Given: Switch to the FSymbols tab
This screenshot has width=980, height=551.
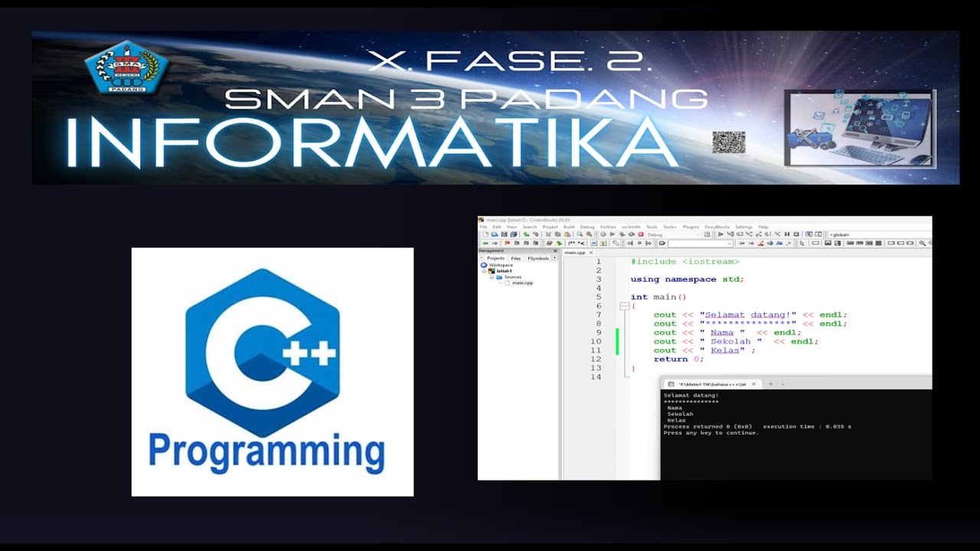Looking at the screenshot, I should pos(538,259).
